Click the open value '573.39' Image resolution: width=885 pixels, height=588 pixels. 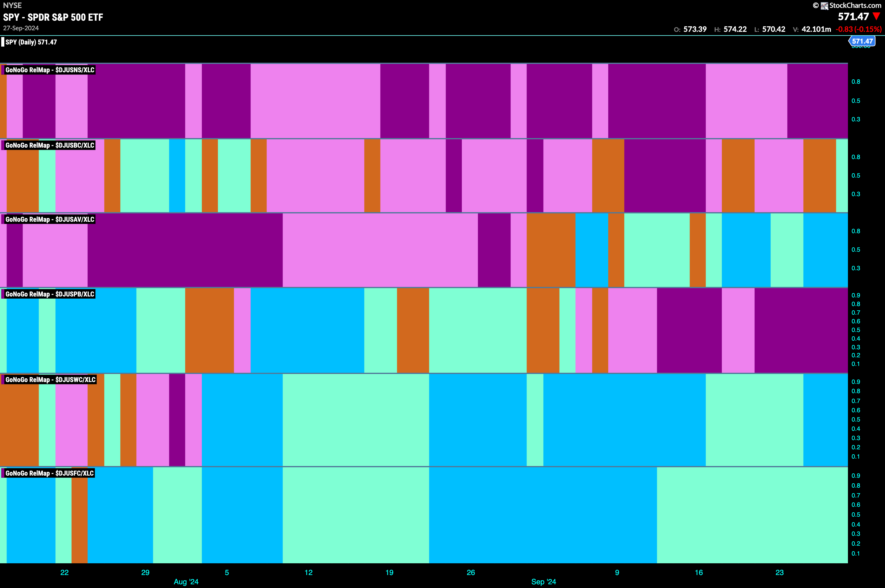click(x=695, y=29)
